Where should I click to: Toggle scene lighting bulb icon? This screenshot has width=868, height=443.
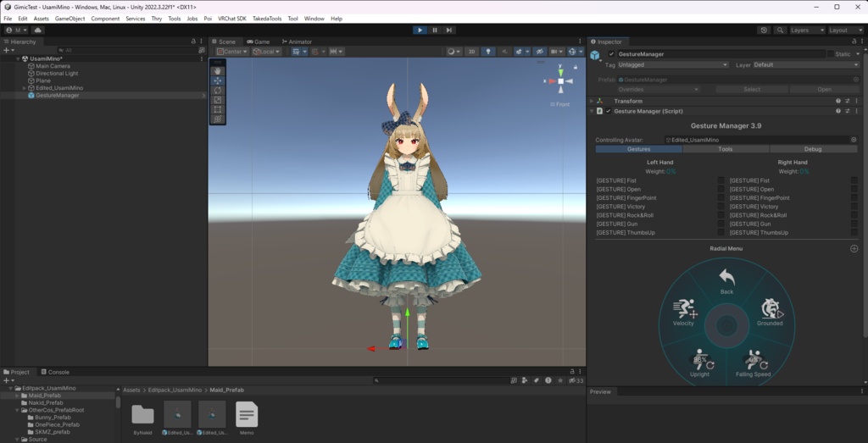487,52
